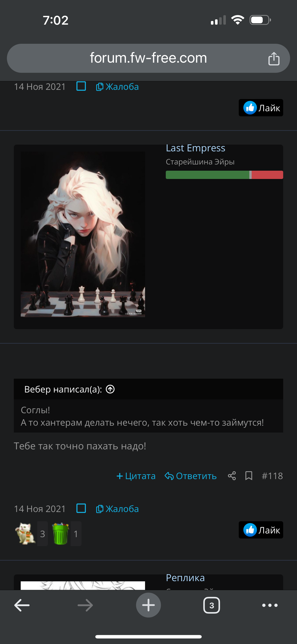This screenshot has height=644, width=297.
Task: Click the green trash bin reaction
Action: (x=61, y=534)
